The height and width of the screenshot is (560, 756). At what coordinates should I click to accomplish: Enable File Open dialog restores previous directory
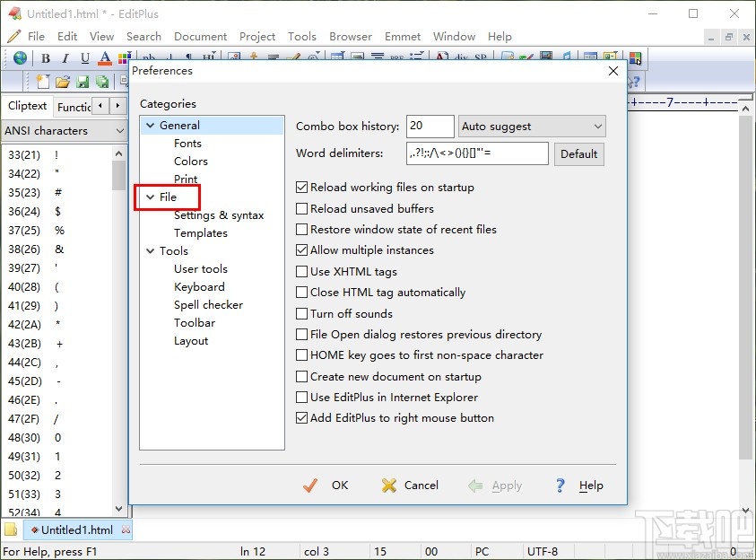click(302, 334)
